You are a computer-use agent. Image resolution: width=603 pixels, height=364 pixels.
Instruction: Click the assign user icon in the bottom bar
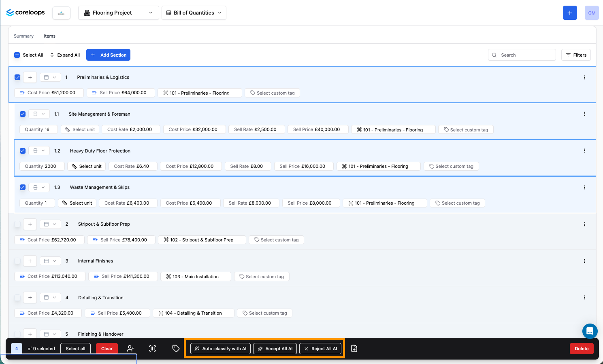click(x=130, y=349)
